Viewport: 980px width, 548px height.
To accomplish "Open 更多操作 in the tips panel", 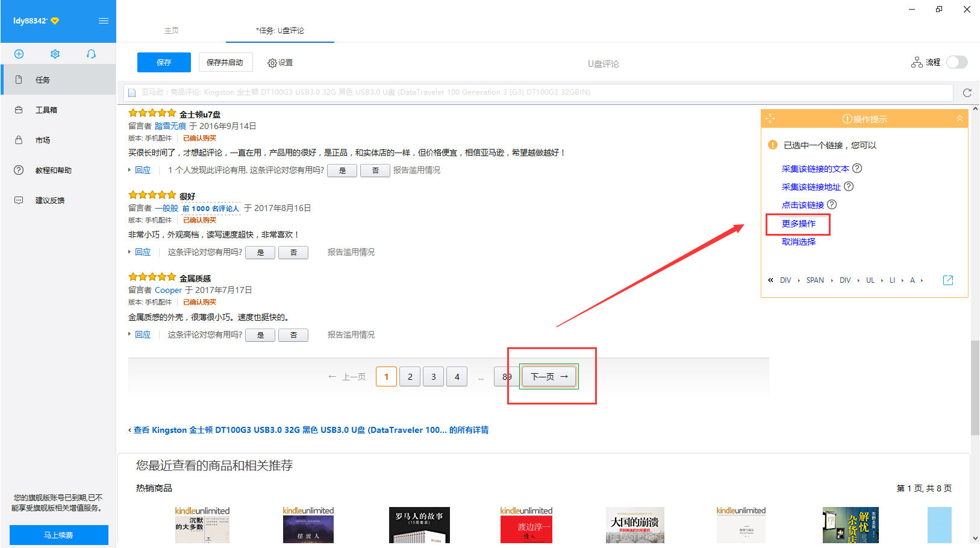I will (x=799, y=224).
